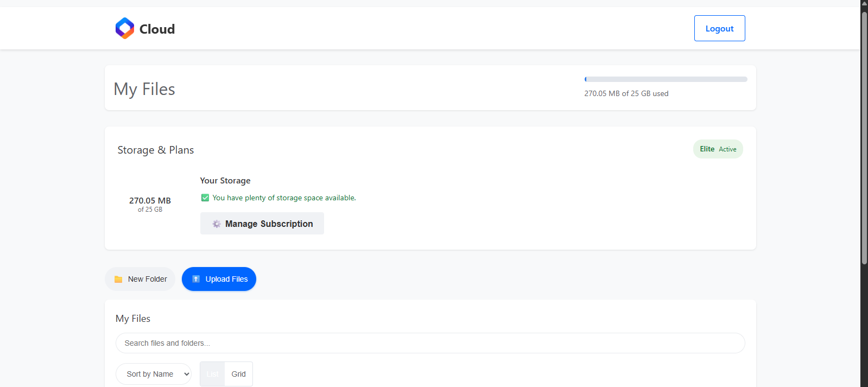The width and height of the screenshot is (868, 387).
Task: Click the search files and folders field
Action: click(x=430, y=343)
